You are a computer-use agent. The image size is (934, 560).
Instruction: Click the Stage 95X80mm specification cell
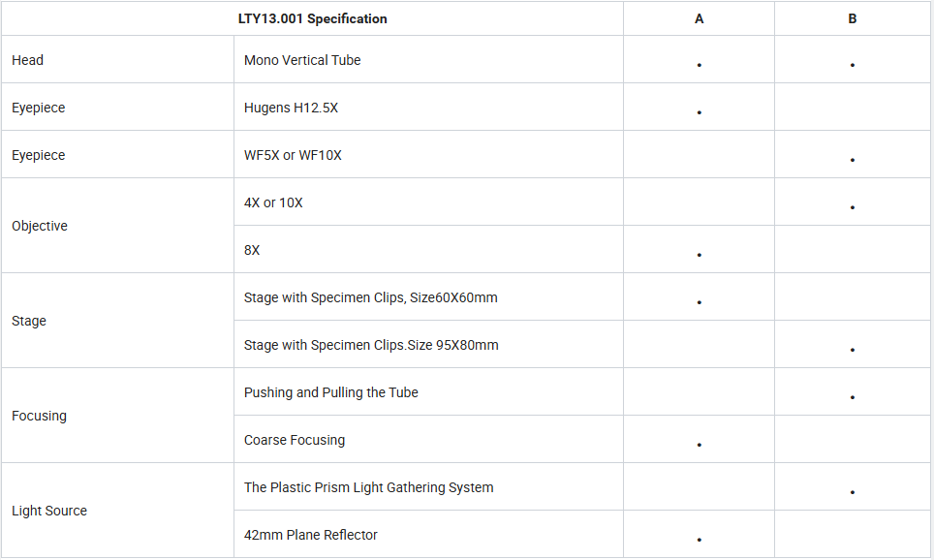pyautogui.click(x=428, y=344)
